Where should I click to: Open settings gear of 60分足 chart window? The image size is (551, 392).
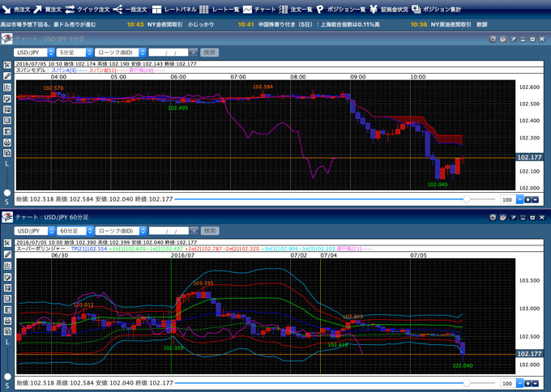coord(493,217)
